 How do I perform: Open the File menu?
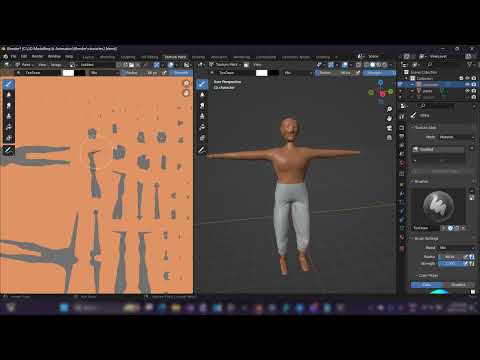coord(13,56)
